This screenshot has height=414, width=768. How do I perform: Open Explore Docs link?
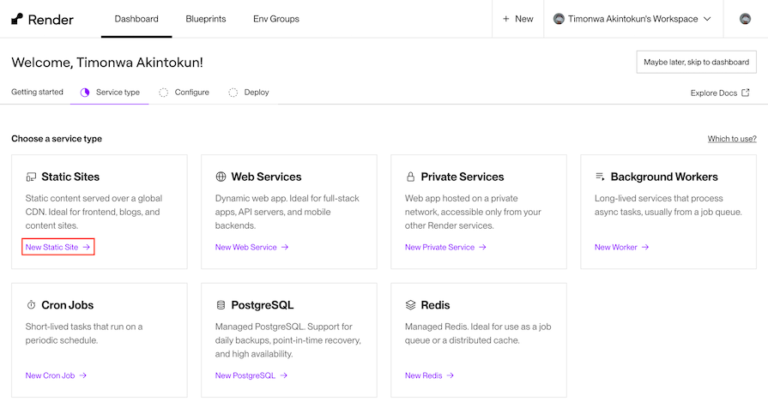[x=720, y=93]
